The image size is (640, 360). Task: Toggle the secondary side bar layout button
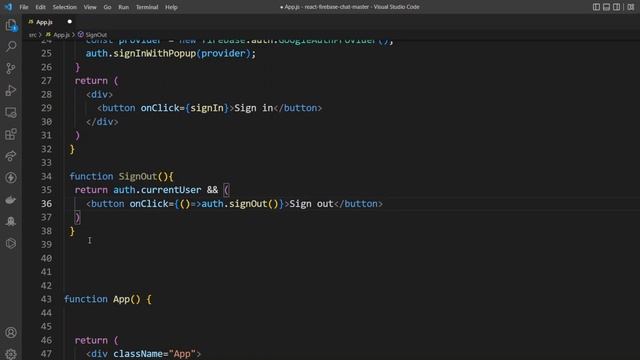point(617,7)
